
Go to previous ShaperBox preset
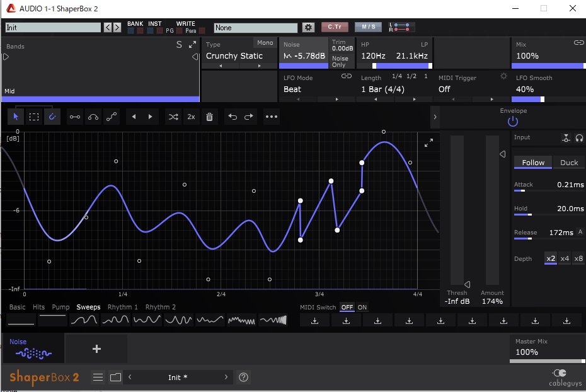[x=130, y=377]
